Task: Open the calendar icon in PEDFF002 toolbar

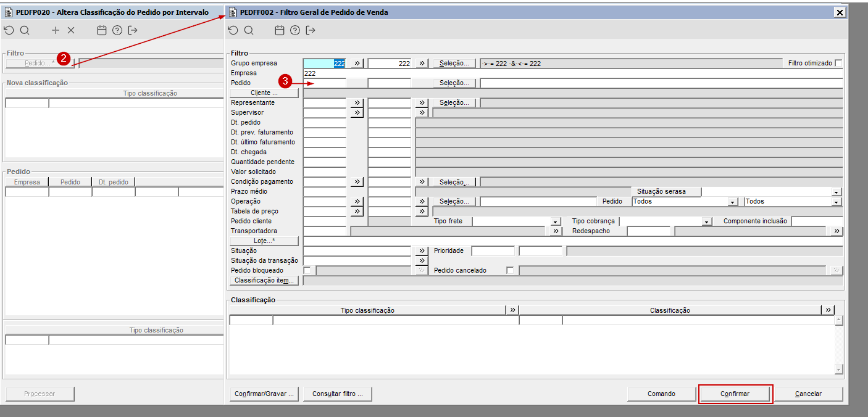Action: [x=280, y=30]
